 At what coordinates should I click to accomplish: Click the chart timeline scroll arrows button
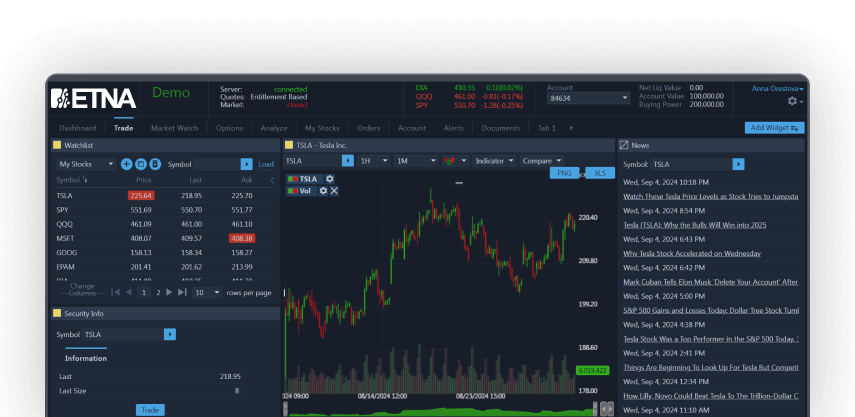(607, 408)
